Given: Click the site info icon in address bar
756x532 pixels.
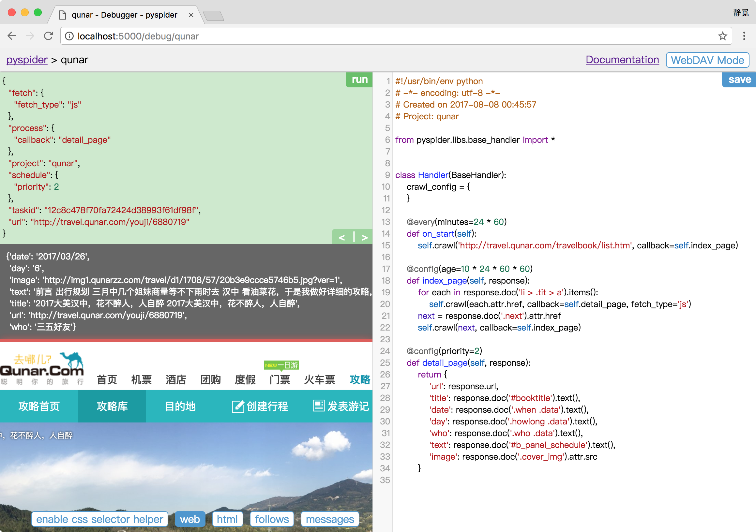Looking at the screenshot, I should pos(69,36).
